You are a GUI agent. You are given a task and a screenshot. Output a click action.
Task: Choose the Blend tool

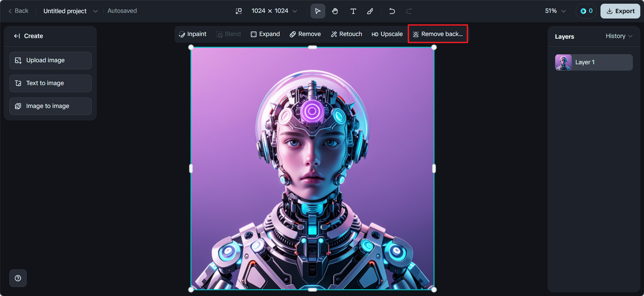pos(228,34)
